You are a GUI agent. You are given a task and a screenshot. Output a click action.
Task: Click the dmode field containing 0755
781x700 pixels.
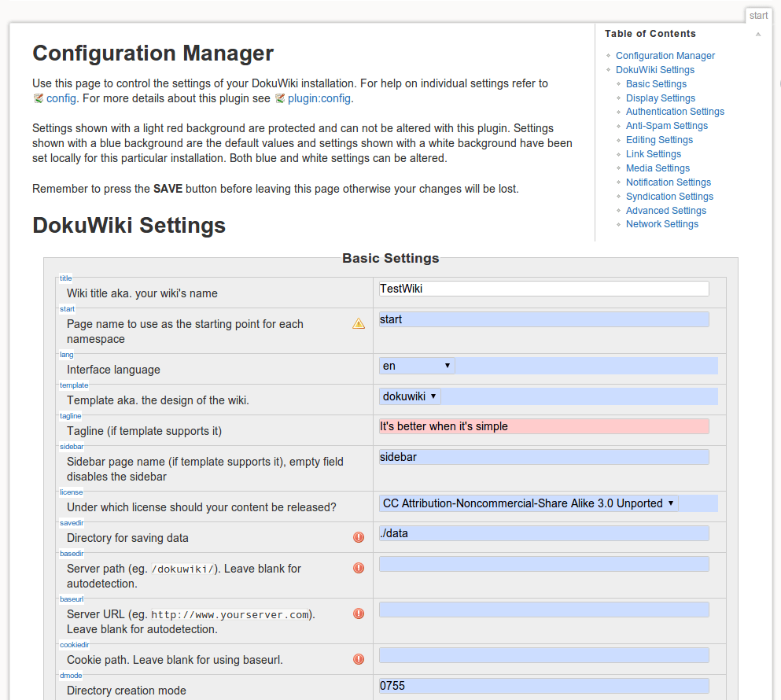coord(544,686)
